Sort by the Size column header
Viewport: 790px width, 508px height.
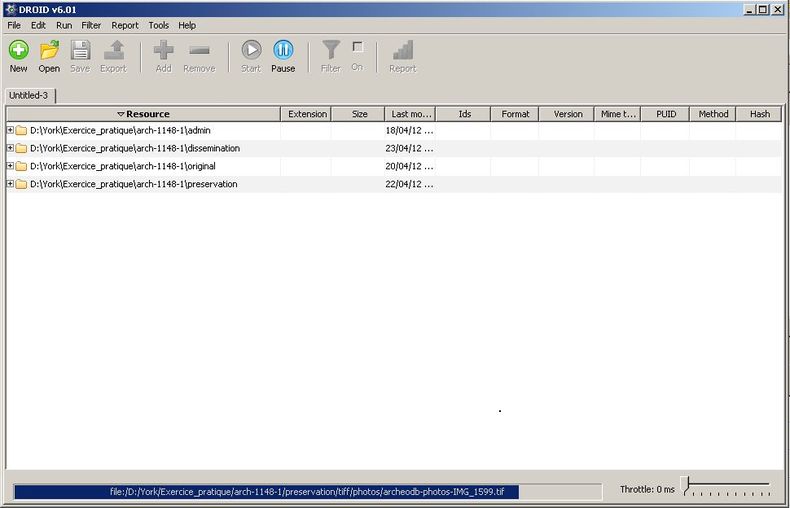coord(359,114)
